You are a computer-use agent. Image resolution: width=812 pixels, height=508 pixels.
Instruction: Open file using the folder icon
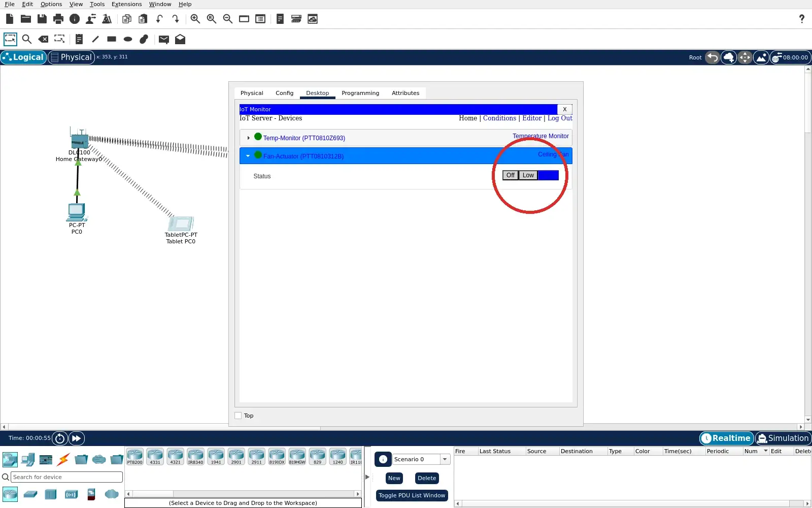(26, 19)
